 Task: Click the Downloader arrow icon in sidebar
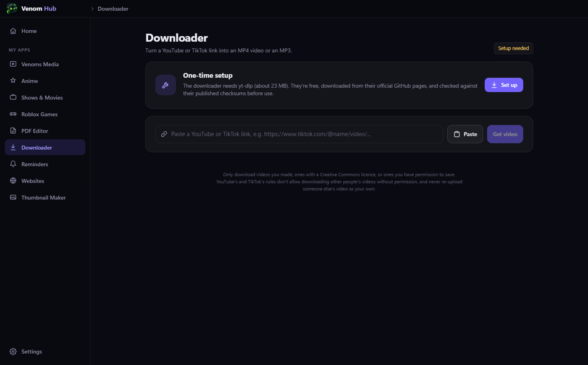[x=13, y=147]
